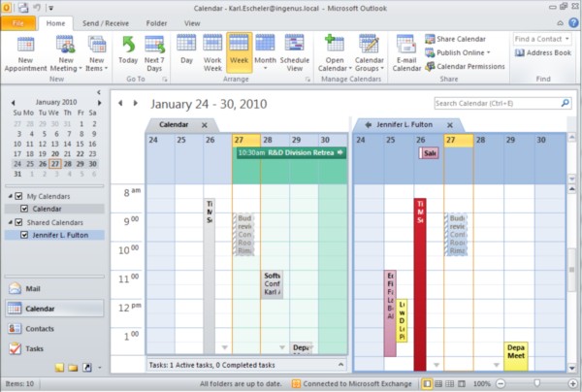
Task: Minimize the ribbon with caret icon
Action: (x=560, y=23)
